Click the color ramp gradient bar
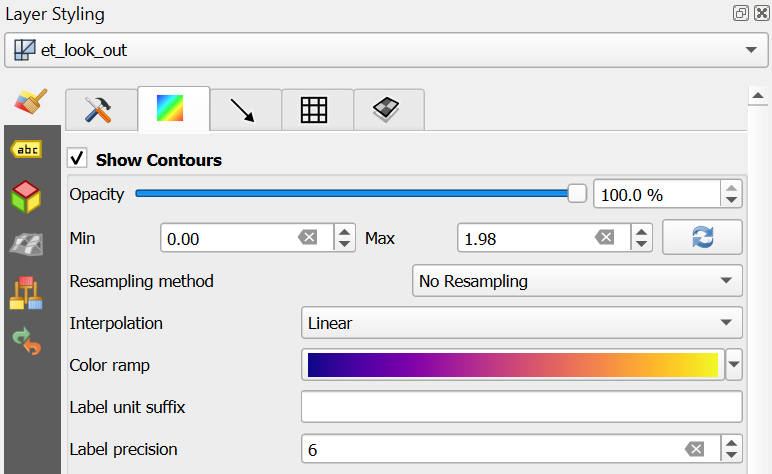The height and width of the screenshot is (474, 772). pos(512,366)
